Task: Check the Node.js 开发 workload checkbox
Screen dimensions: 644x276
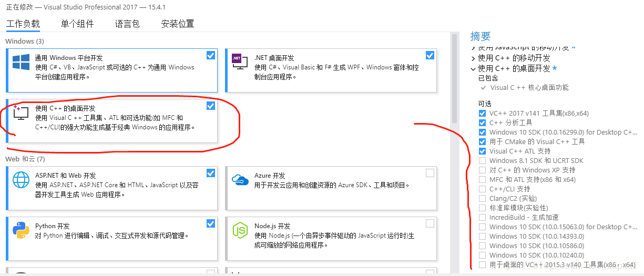Action: click(x=430, y=223)
